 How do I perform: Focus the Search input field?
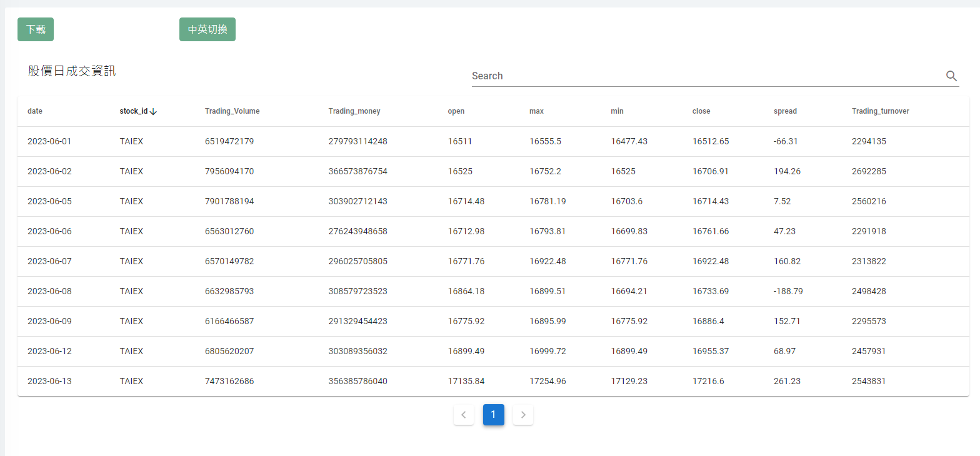(706, 76)
